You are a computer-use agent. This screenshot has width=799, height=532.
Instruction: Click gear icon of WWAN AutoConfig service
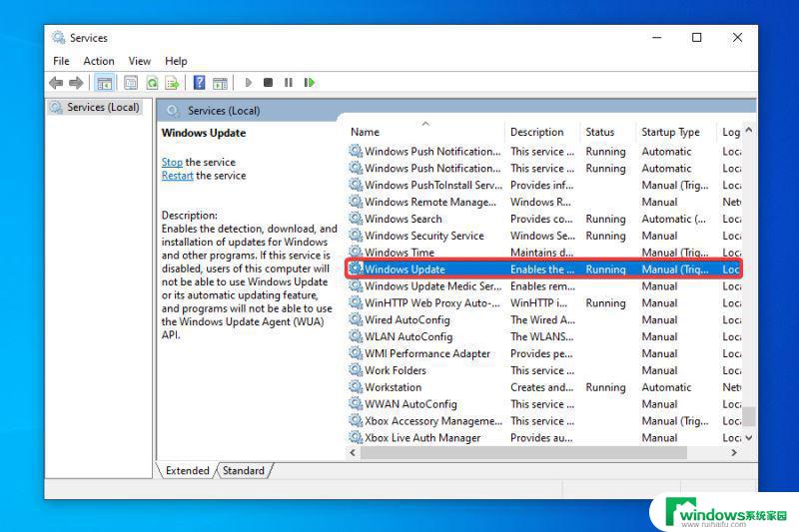click(x=356, y=403)
